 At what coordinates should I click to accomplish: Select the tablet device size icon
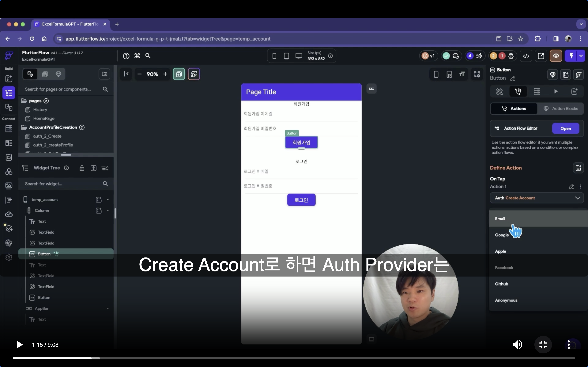tap(287, 56)
